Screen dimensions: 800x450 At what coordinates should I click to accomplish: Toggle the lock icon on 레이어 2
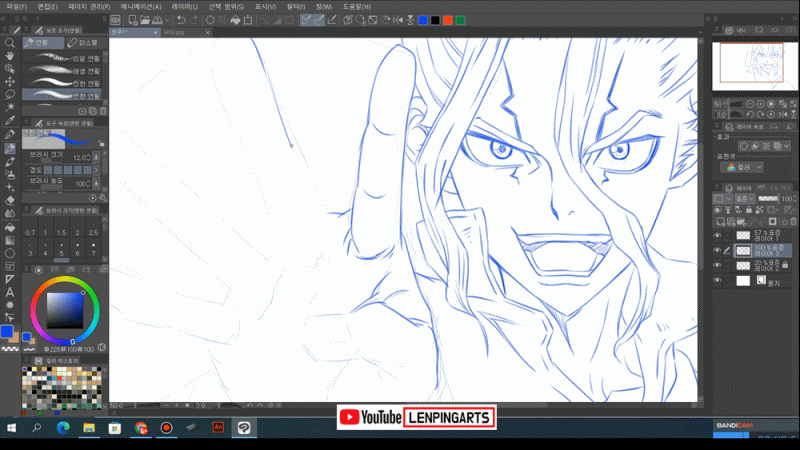tap(785, 265)
